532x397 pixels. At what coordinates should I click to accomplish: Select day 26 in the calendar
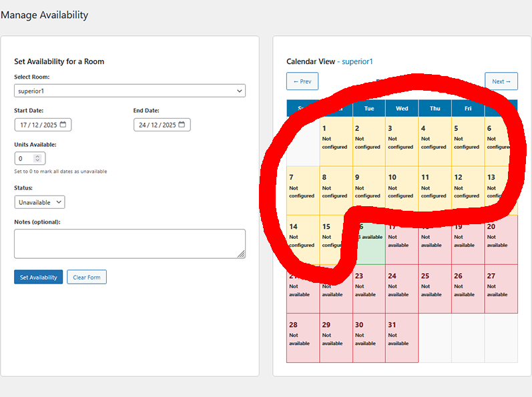[467, 289]
